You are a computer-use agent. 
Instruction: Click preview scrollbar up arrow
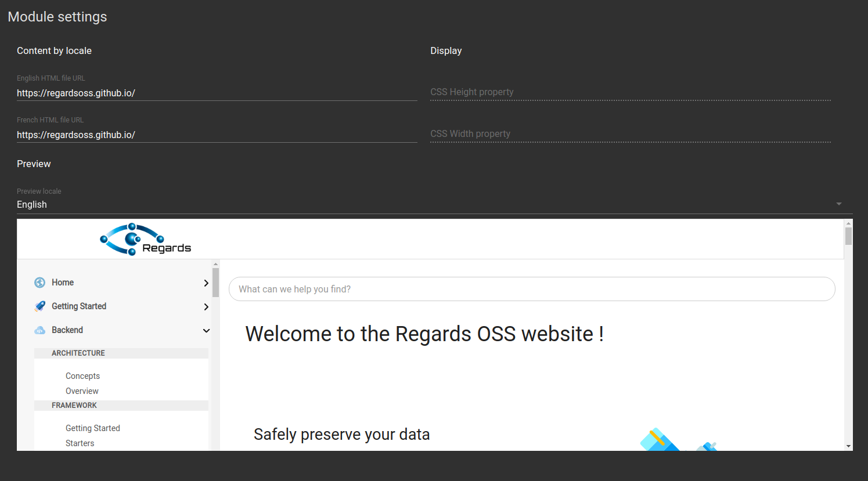(x=849, y=223)
